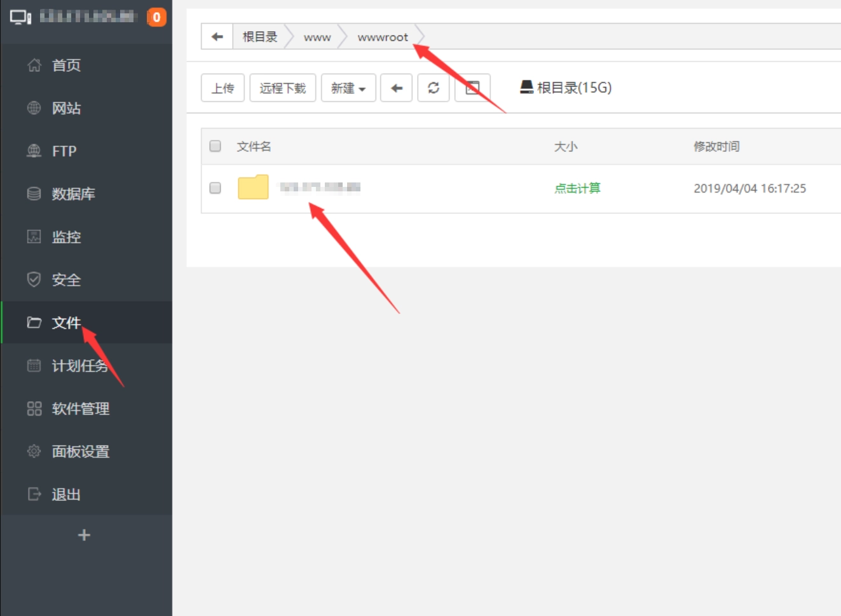Click www breadcrumb link

(317, 38)
